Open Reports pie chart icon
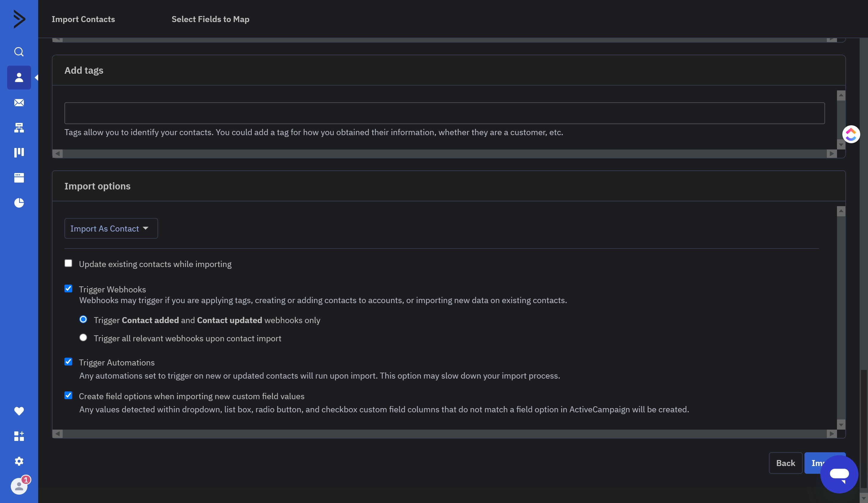The height and width of the screenshot is (503, 868). point(19,203)
